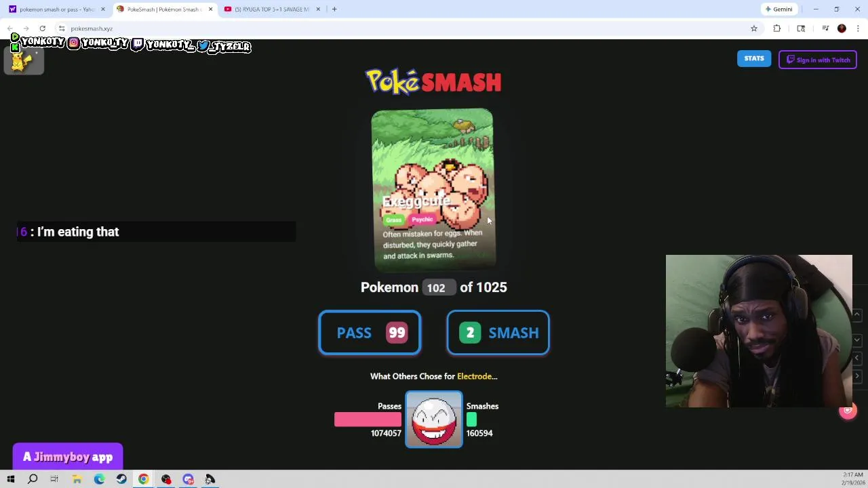Open Windows taskbar search
This screenshot has width=868, height=488.
click(33, 479)
